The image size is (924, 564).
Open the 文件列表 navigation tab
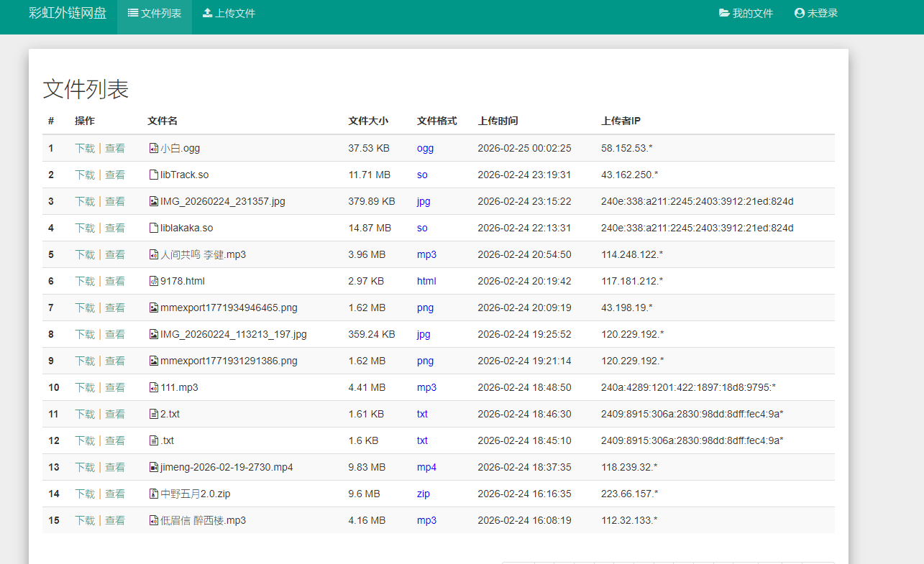pos(155,14)
